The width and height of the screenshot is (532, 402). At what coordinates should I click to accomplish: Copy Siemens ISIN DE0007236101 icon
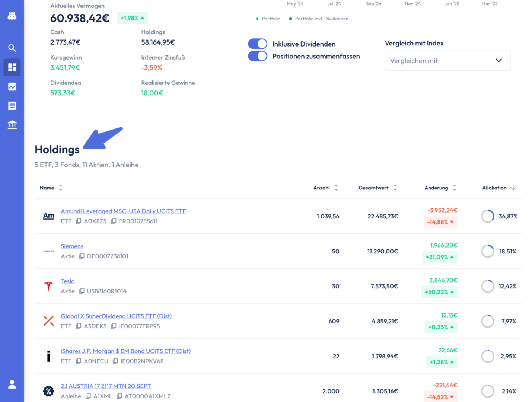pos(82,256)
